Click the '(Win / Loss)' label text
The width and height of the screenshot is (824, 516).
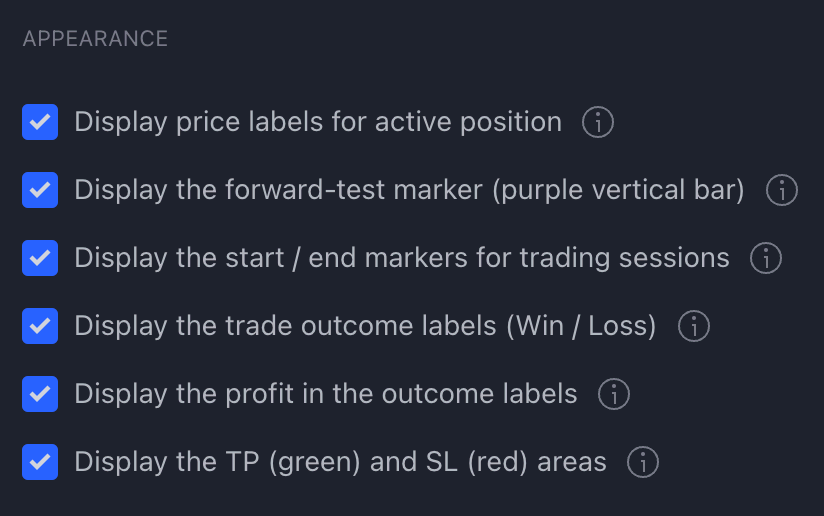coord(581,326)
